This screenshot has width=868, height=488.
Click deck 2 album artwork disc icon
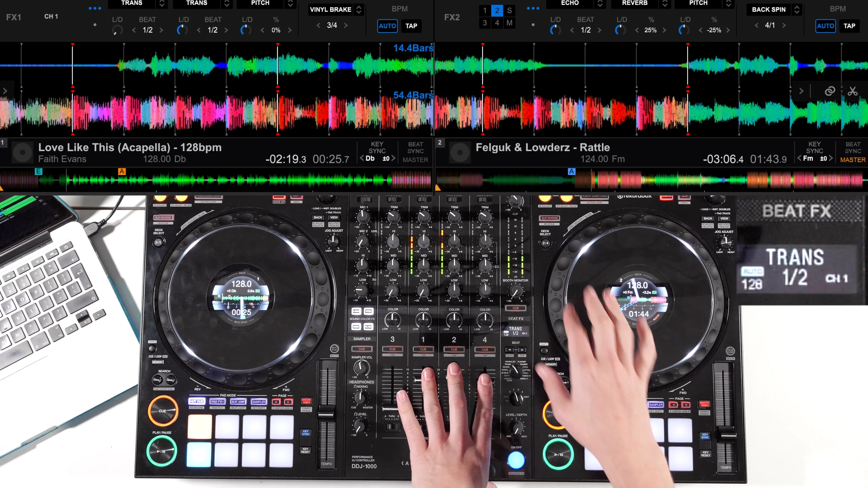(460, 152)
